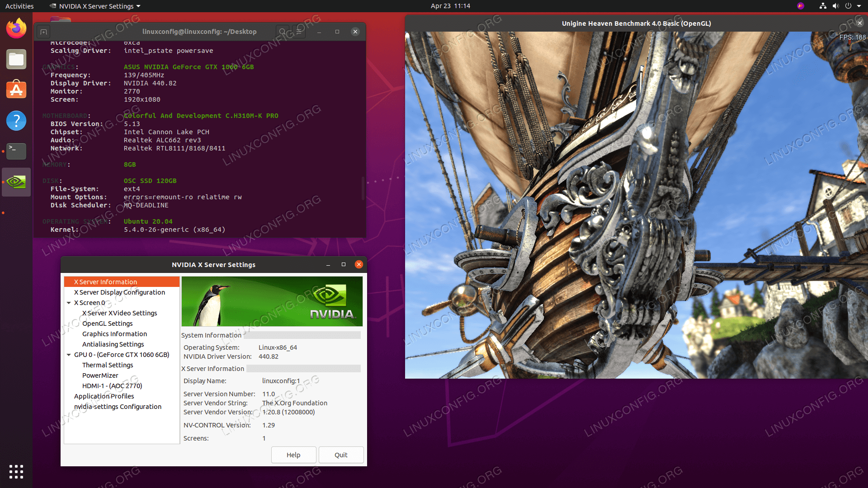The height and width of the screenshot is (488, 868).
Task: Minimize the terminal window
Action: 319,32
